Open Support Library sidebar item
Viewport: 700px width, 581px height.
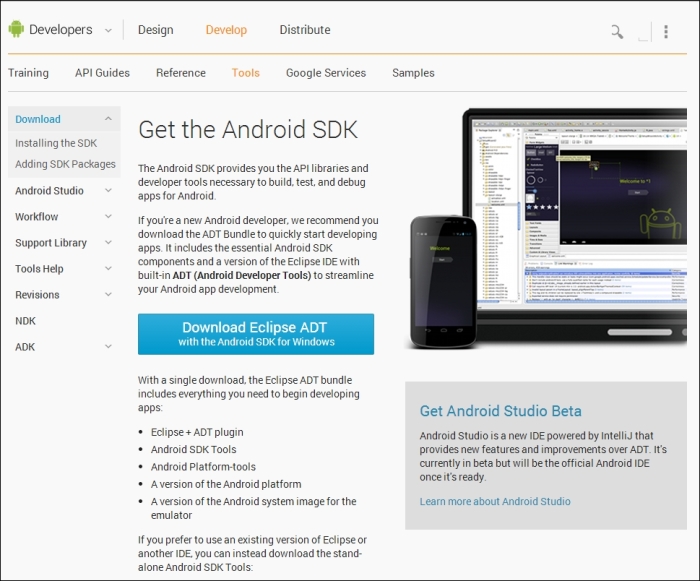click(x=51, y=242)
